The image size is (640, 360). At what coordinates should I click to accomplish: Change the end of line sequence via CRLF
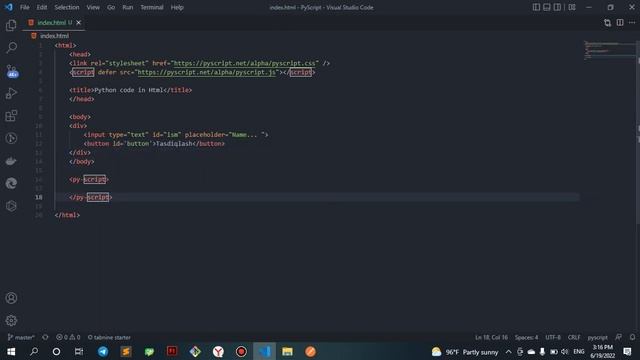(x=574, y=337)
